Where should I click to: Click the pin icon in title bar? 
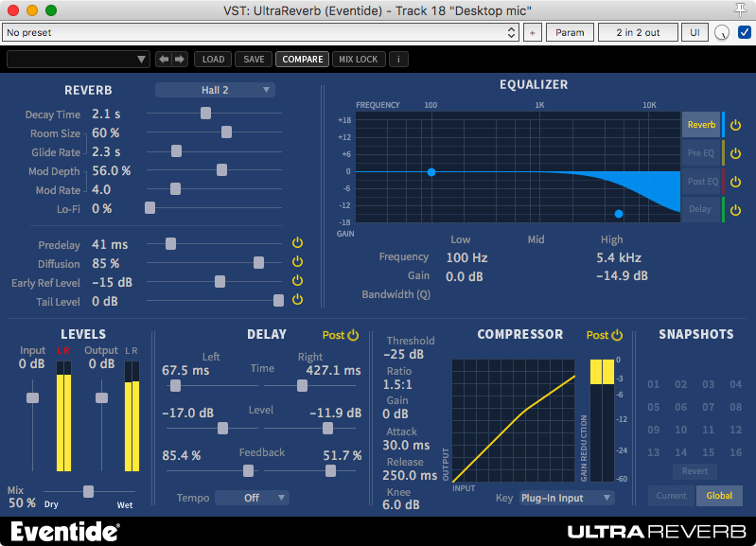pos(740,9)
